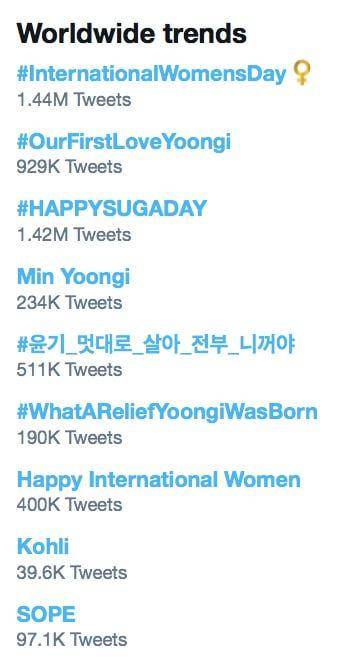
Task: Click the 400K Tweets count
Action: pos(69,505)
